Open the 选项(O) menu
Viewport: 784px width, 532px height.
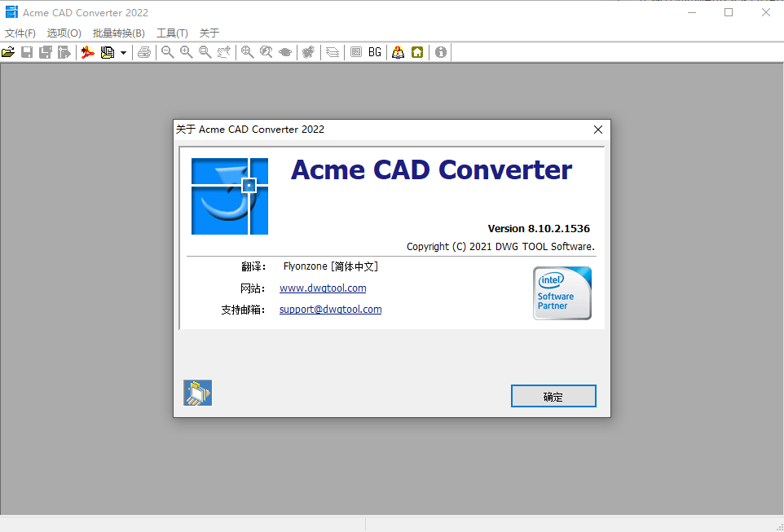[64, 33]
